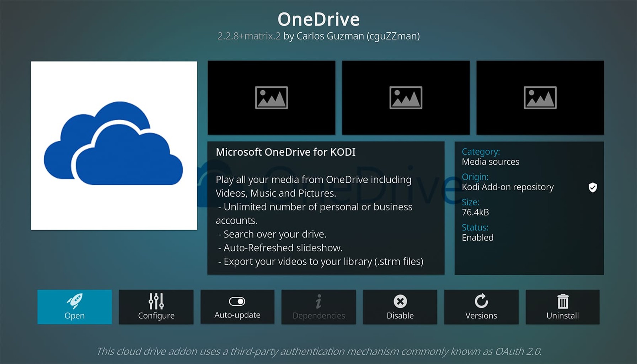Click the Status: label

click(x=475, y=227)
